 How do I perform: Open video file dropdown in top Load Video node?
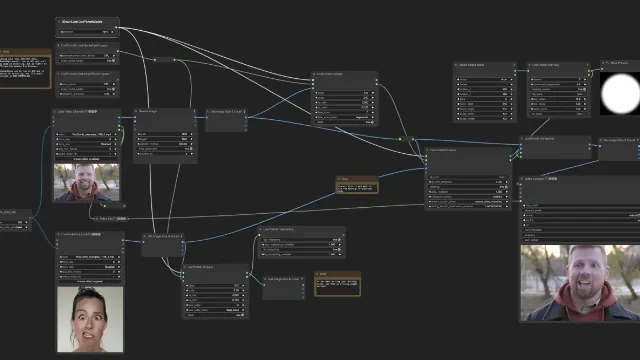coord(87,134)
